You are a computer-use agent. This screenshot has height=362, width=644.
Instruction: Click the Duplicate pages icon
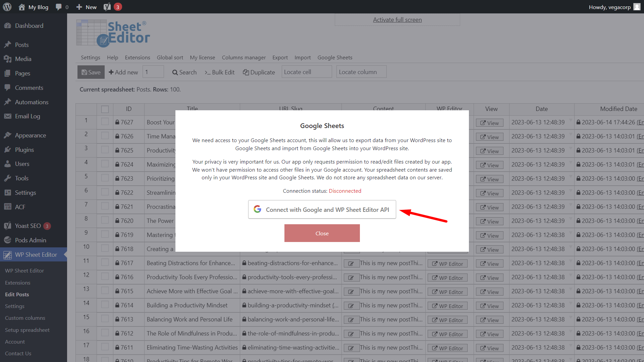tap(246, 72)
